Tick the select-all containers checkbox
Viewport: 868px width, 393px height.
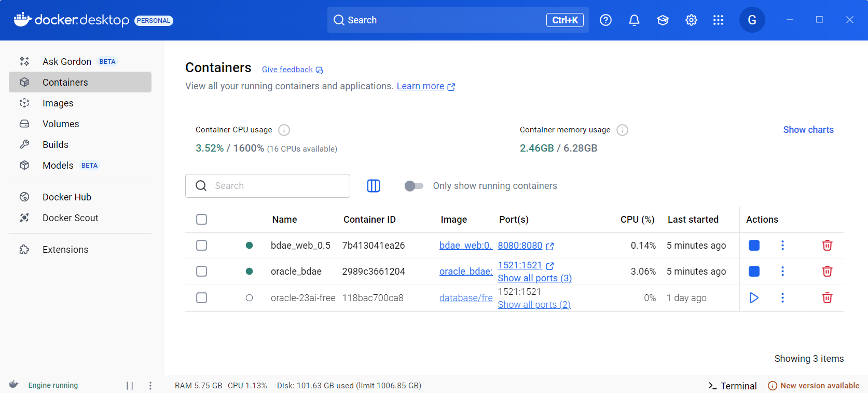(202, 220)
